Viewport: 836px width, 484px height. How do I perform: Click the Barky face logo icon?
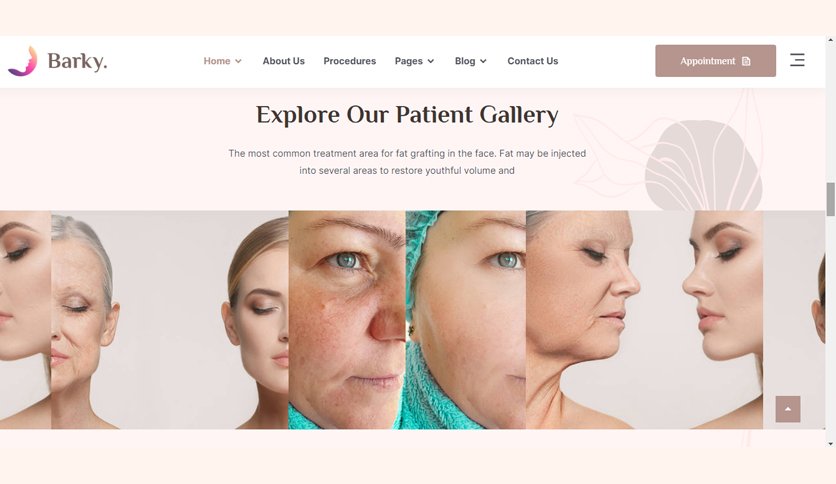[x=22, y=61]
